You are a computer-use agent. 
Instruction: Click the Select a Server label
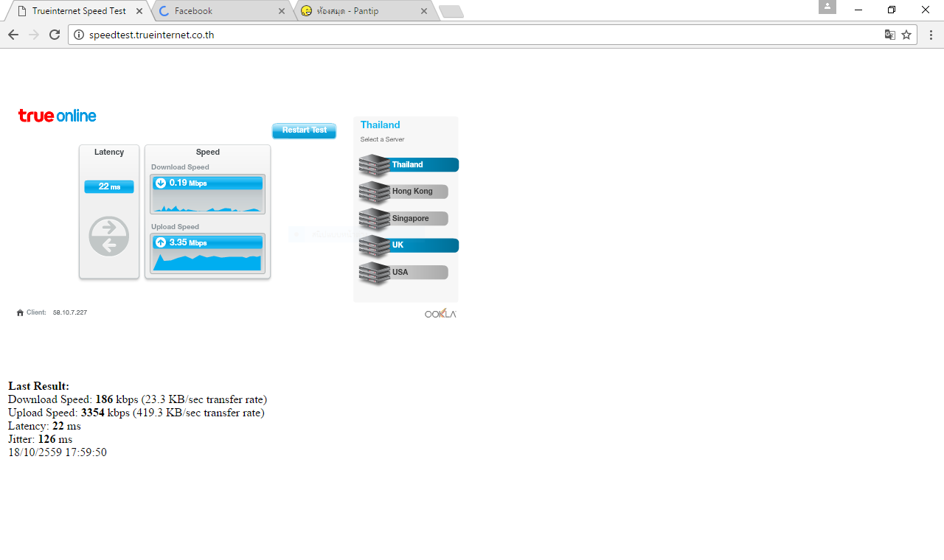(382, 139)
